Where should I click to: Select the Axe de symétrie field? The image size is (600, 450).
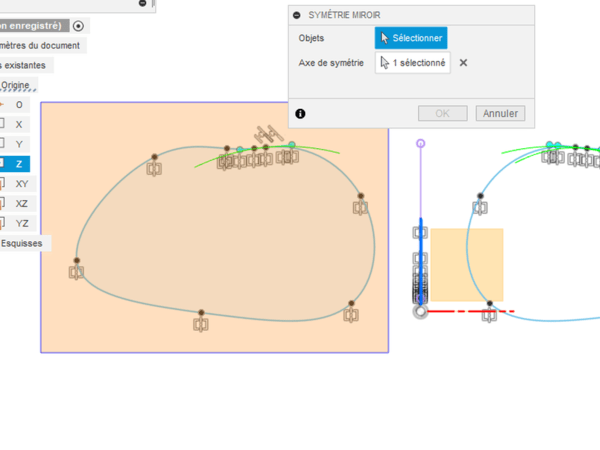[412, 62]
